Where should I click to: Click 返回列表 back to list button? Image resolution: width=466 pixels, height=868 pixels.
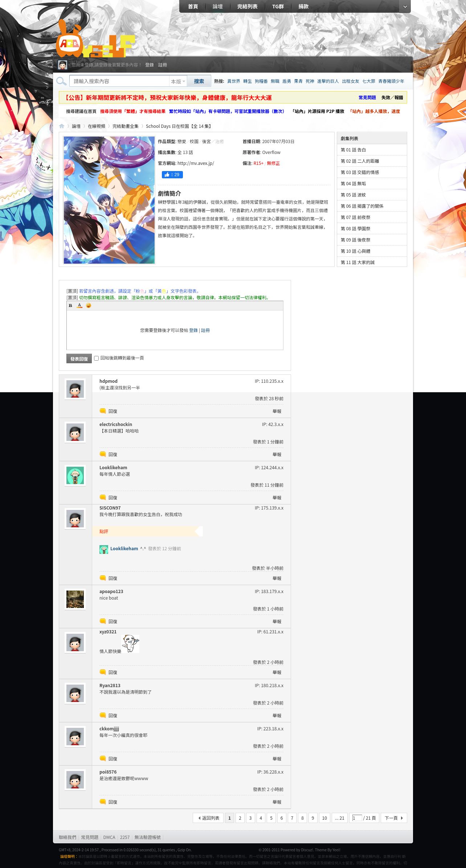208,818
